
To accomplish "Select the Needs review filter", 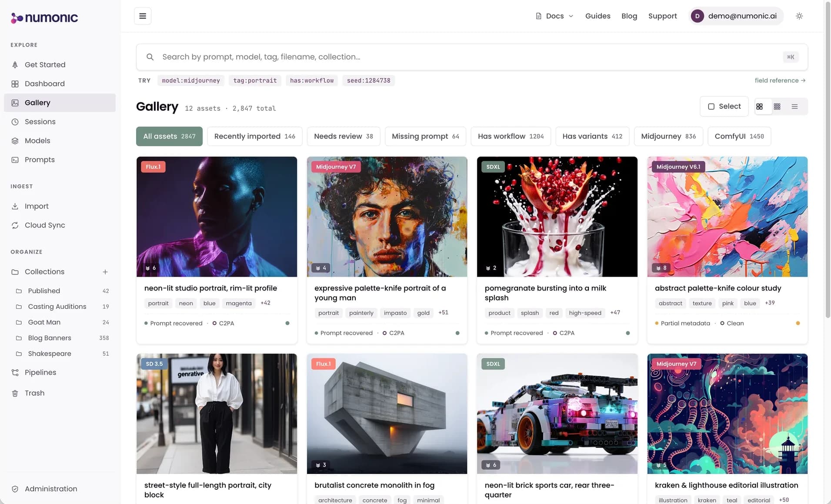I will [x=344, y=137].
